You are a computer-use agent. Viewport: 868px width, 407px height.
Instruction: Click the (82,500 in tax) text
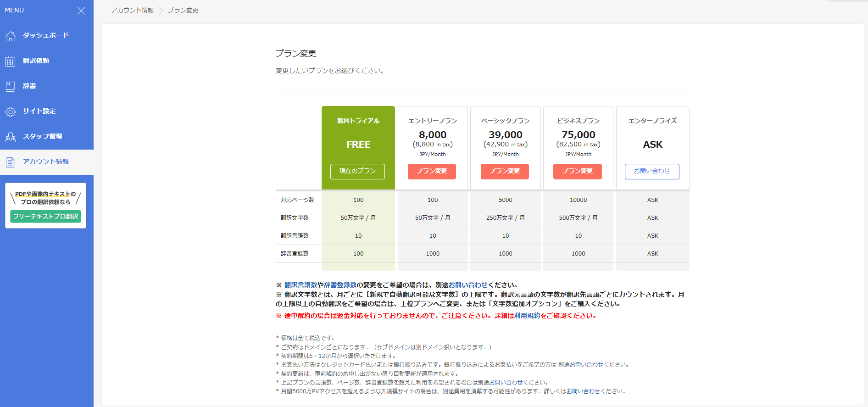579,145
